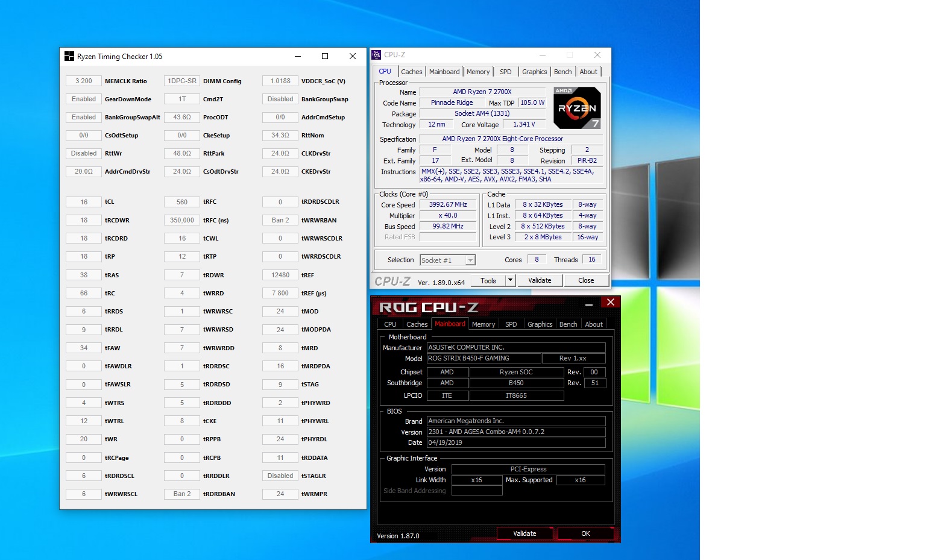This screenshot has height=560, width=926.
Task: Select Memory tab in ROG CPU-Z
Action: click(483, 324)
